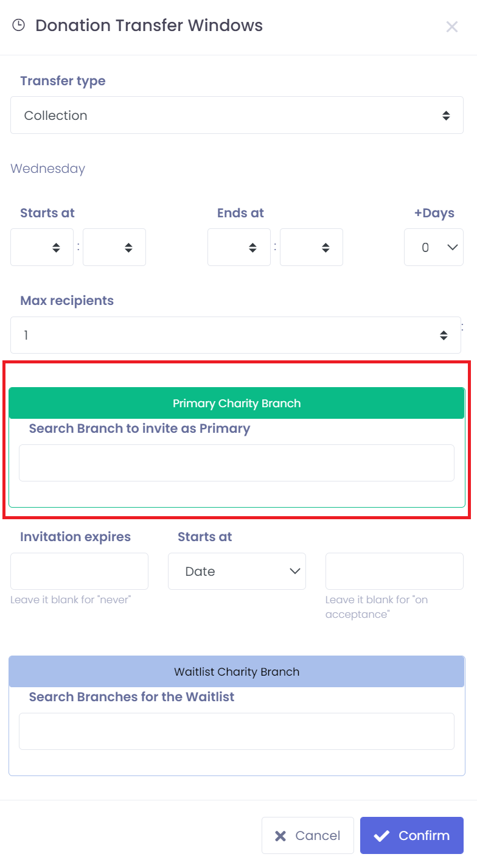Click the Cancel button

[308, 835]
